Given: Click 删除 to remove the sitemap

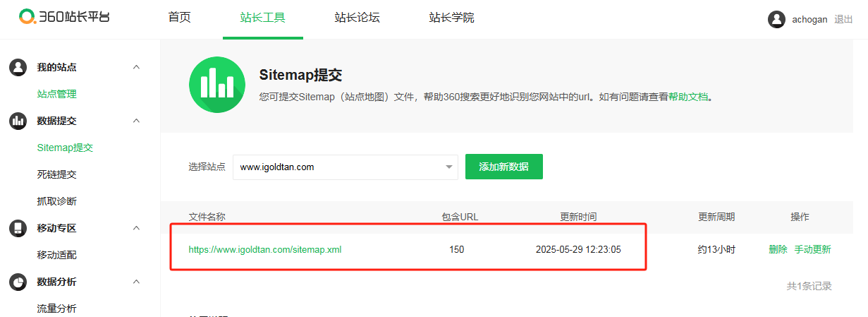Looking at the screenshot, I should pos(778,249).
